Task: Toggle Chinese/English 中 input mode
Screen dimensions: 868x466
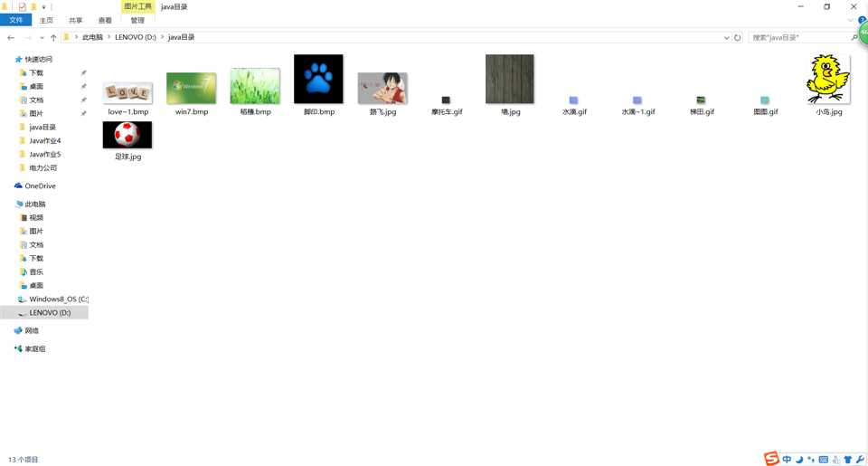Action: tap(787, 460)
